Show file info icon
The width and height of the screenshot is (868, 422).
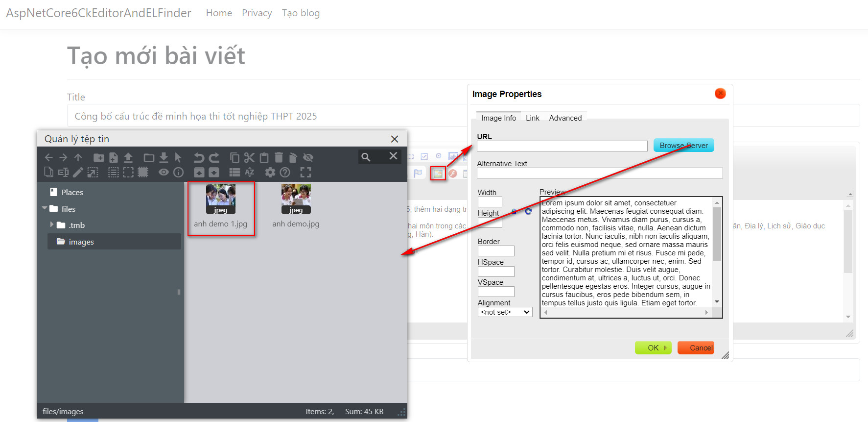point(179,172)
